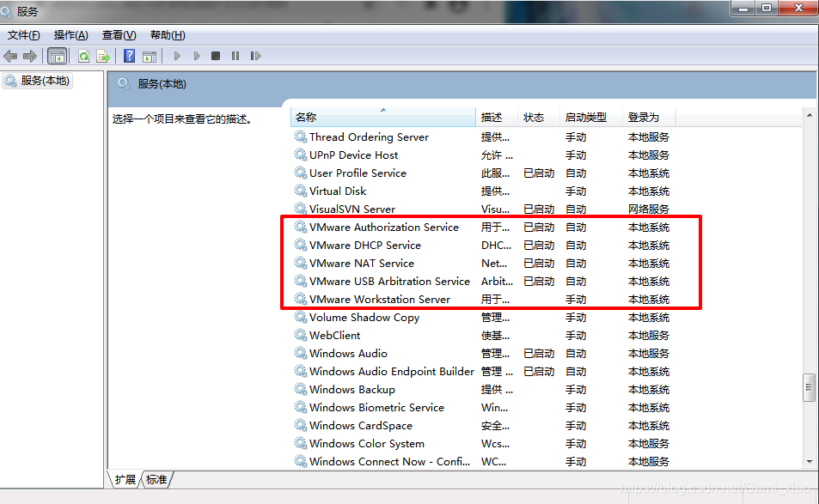Select the VMware Authorization Service name

click(x=384, y=227)
